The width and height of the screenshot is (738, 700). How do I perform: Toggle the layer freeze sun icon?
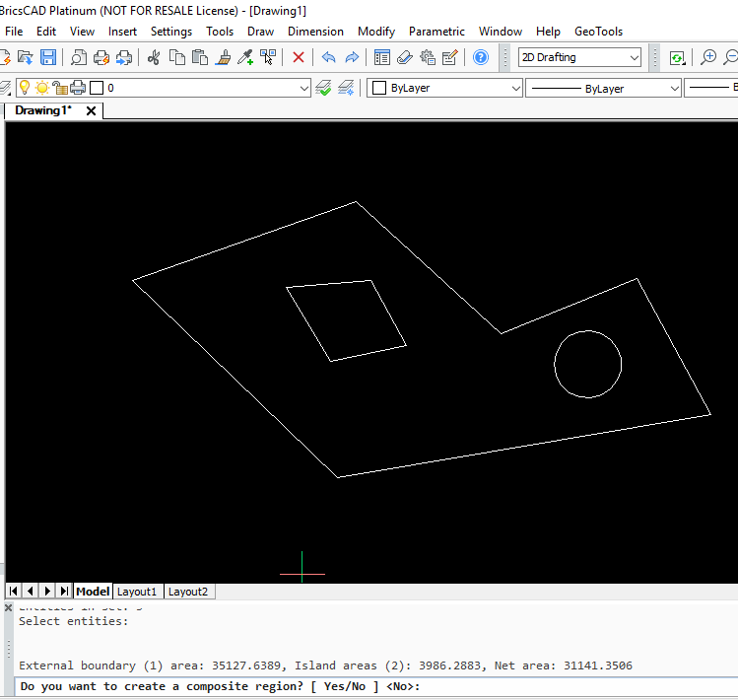click(42, 88)
